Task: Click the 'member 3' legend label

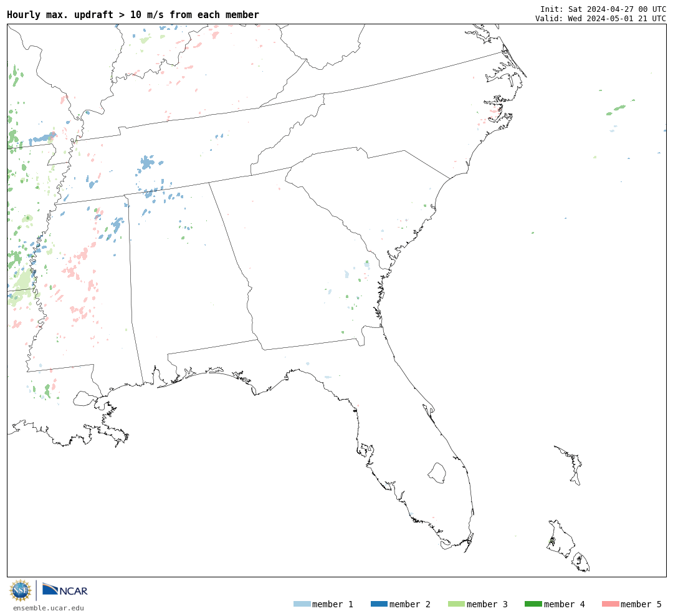Action: click(x=487, y=604)
